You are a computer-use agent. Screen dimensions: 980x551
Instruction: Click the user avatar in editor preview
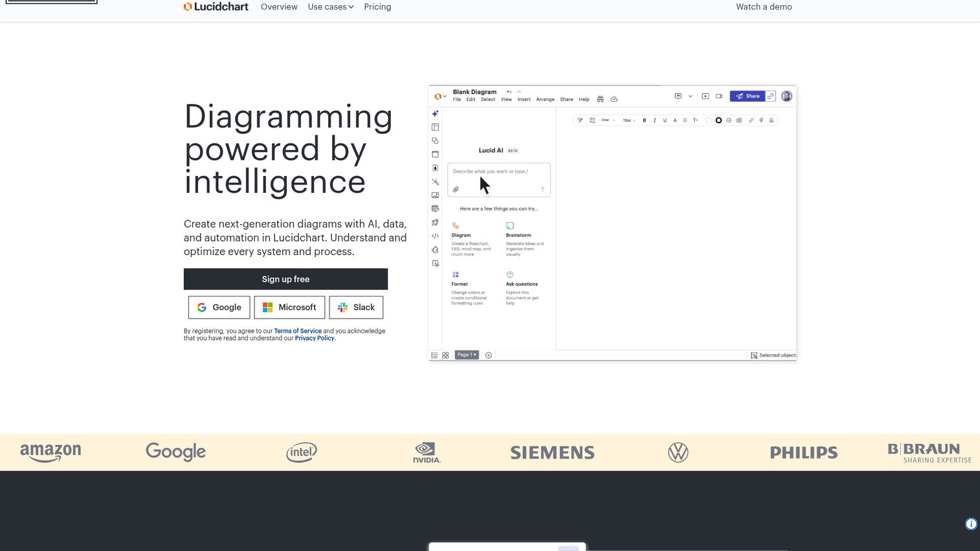click(x=786, y=96)
